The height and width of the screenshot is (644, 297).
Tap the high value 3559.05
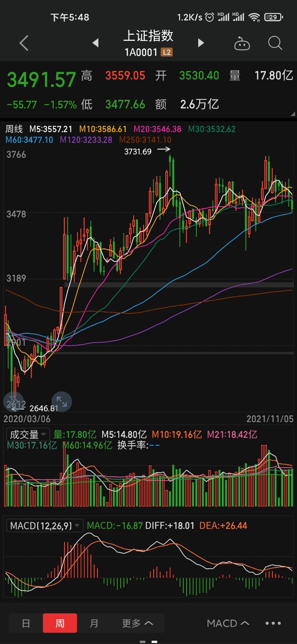[x=125, y=76]
